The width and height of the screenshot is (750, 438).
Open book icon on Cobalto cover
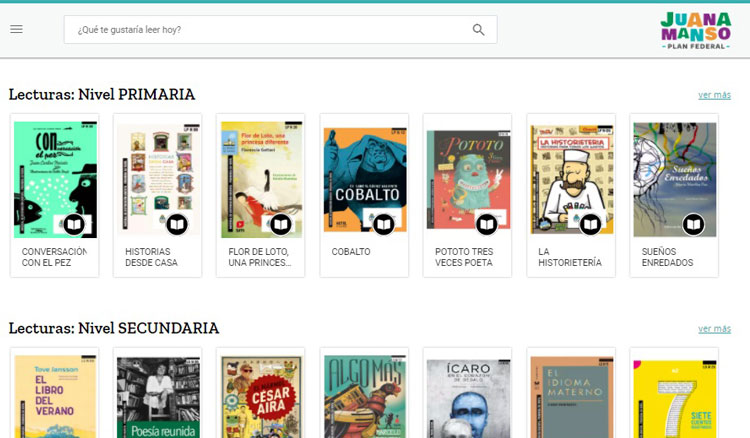pos(384,224)
